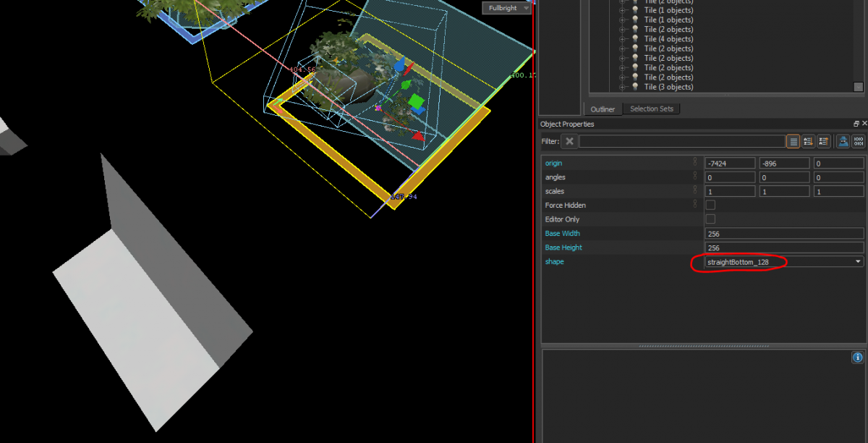Click the property Filter text field

[x=682, y=141]
